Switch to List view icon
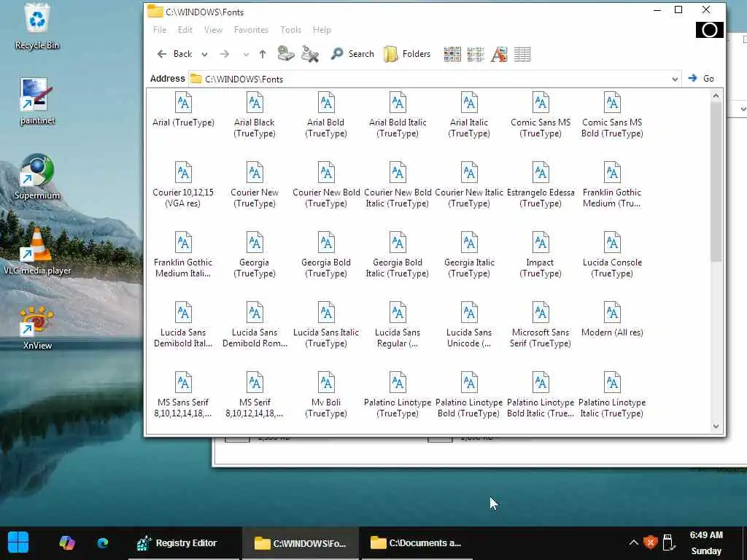Image resolution: width=747 pixels, height=560 pixels. [476, 54]
